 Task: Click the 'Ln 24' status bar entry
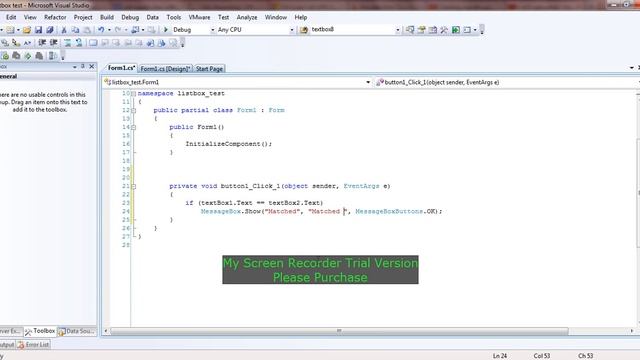500,356
